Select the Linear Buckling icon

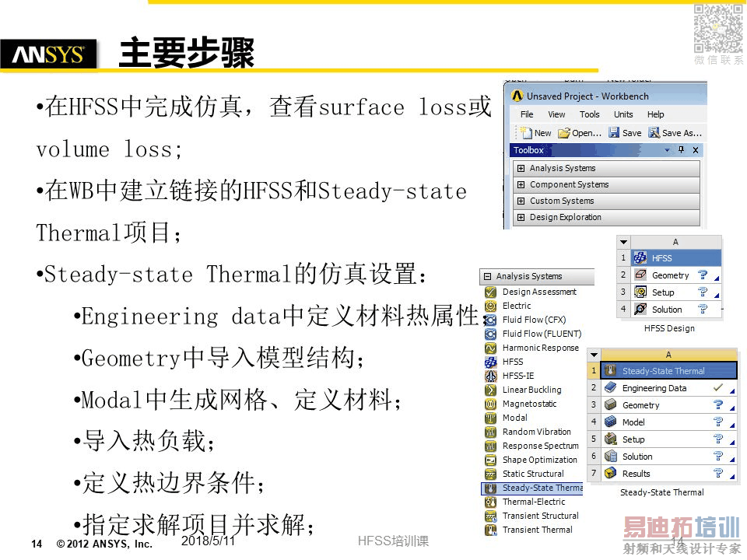(x=490, y=390)
